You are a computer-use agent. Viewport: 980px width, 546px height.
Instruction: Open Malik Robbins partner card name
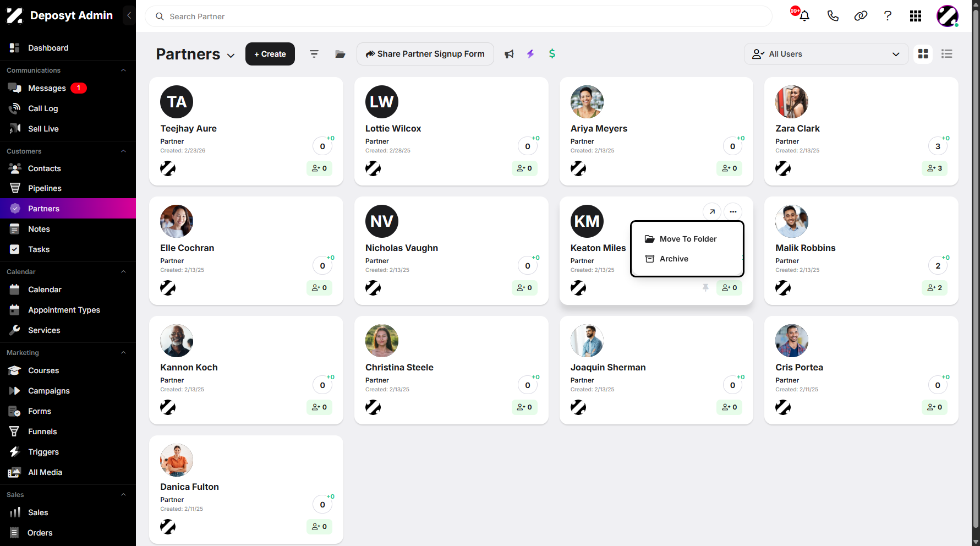click(806, 248)
